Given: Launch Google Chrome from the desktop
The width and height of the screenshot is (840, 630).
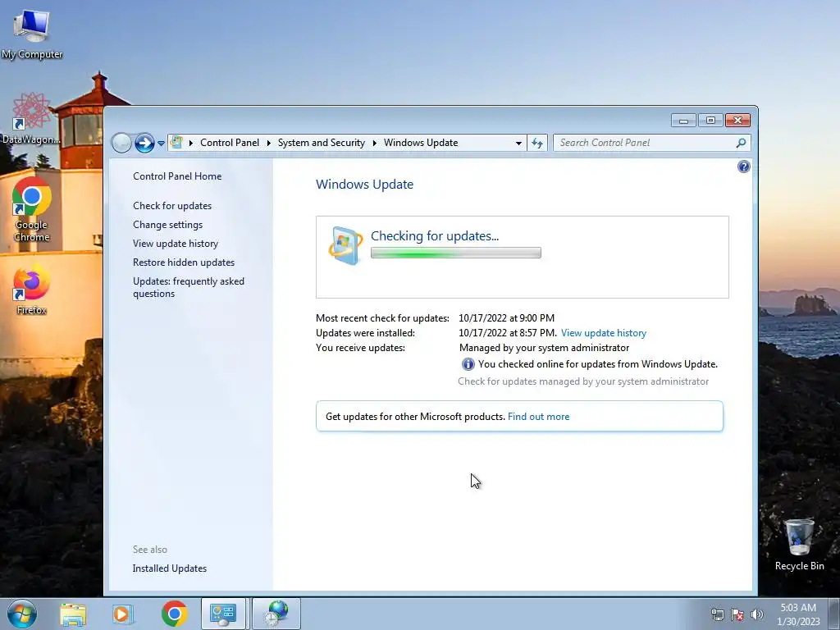Looking at the screenshot, I should 32,209.
